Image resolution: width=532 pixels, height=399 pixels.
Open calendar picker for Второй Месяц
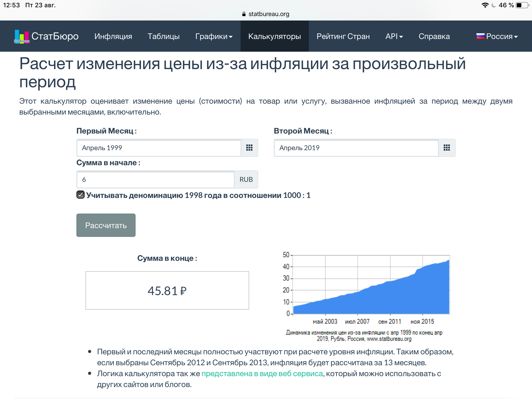pos(447,148)
